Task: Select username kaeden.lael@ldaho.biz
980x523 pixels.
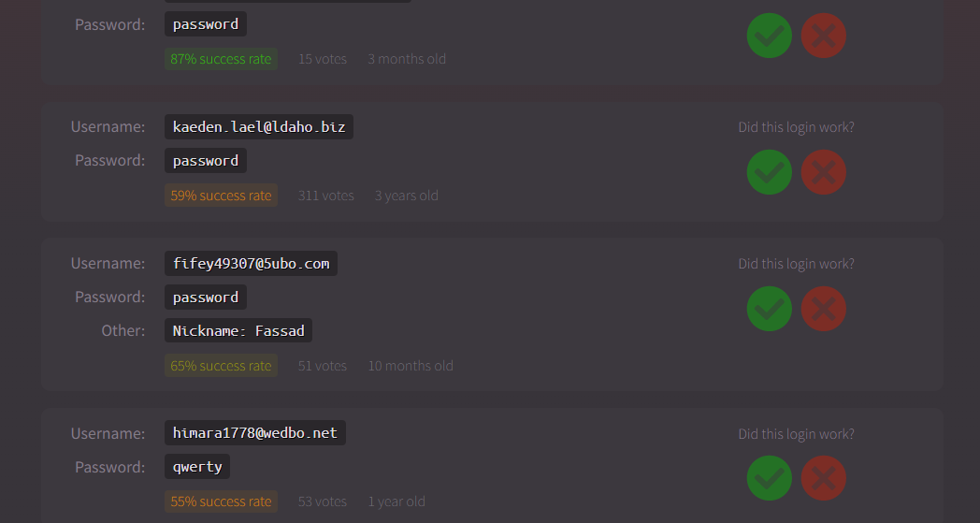Action: click(x=259, y=127)
